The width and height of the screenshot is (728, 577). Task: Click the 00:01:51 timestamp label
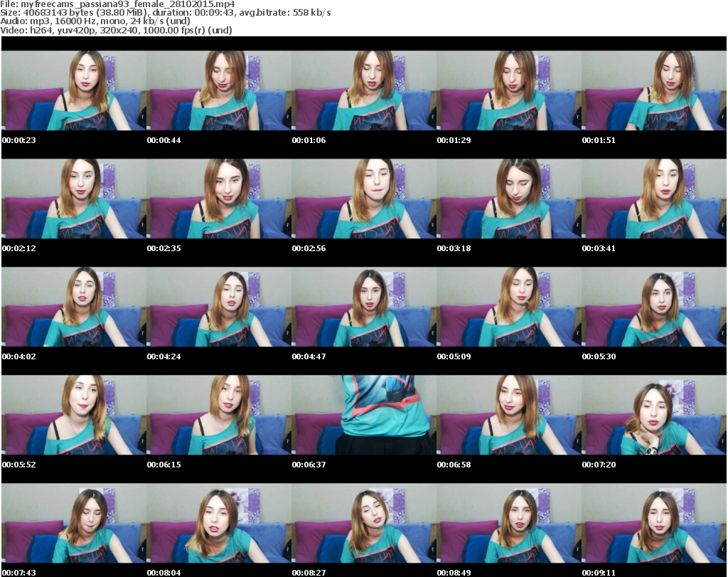(599, 140)
